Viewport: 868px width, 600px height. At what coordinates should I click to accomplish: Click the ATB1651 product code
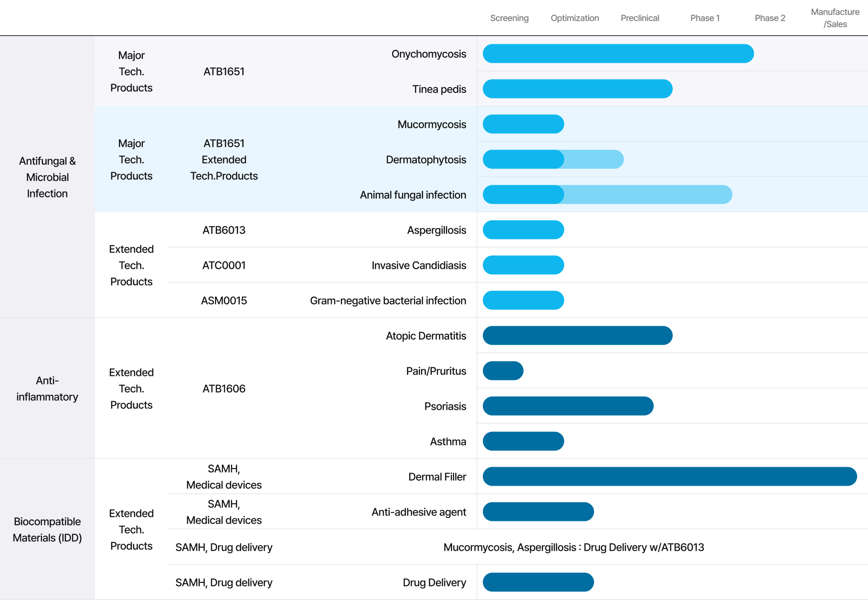tap(224, 71)
